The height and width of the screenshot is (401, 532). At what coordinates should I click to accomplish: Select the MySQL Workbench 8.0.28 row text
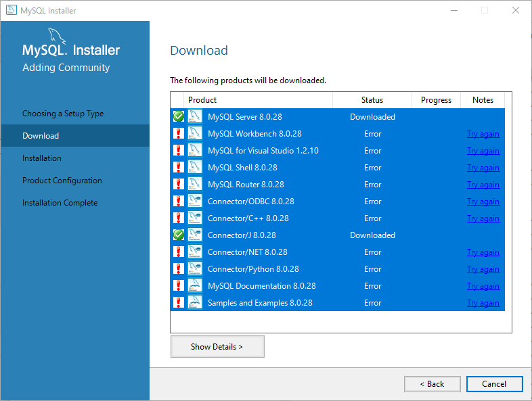tap(254, 134)
